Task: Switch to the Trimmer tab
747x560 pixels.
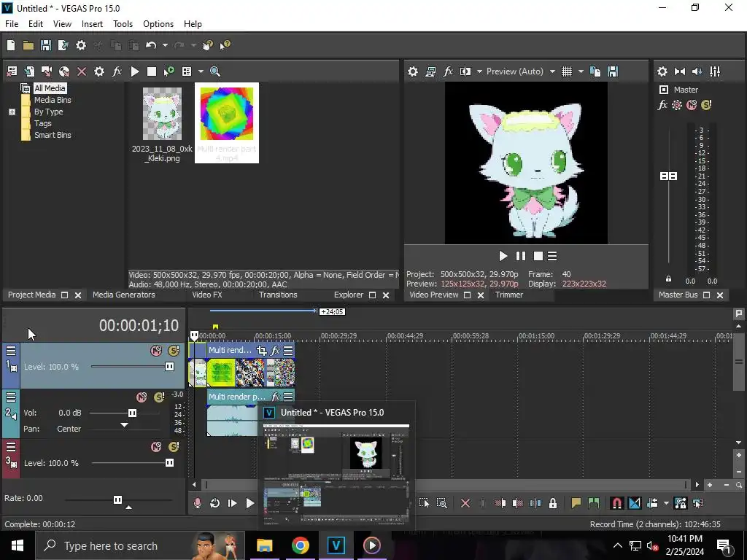Action: coord(508,295)
